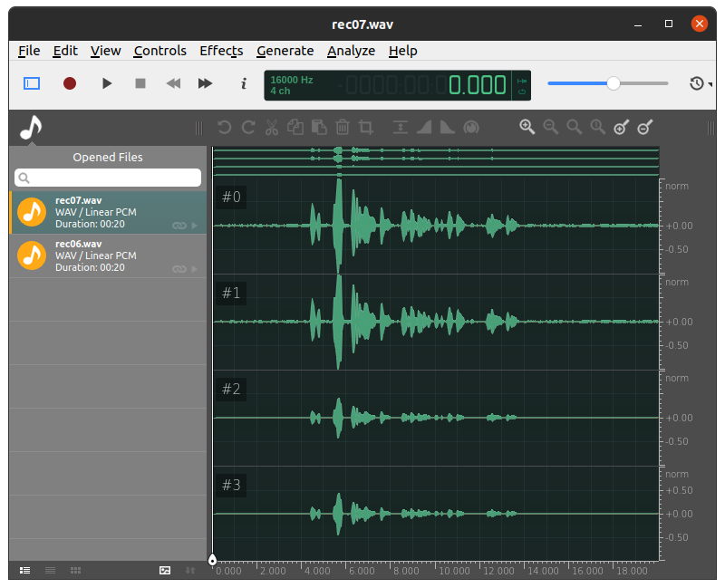
Task: Toggle the small stop-at-end icon in the time display
Action: click(x=522, y=81)
